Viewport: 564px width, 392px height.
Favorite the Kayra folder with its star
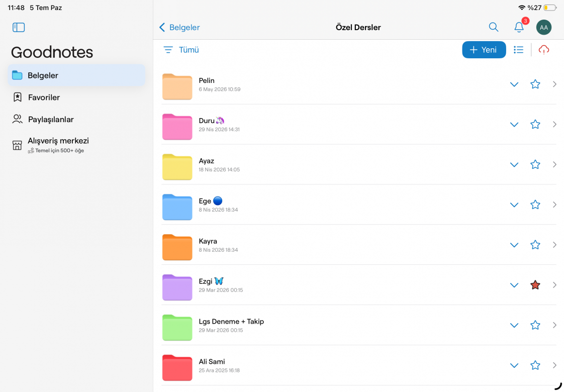(x=535, y=245)
